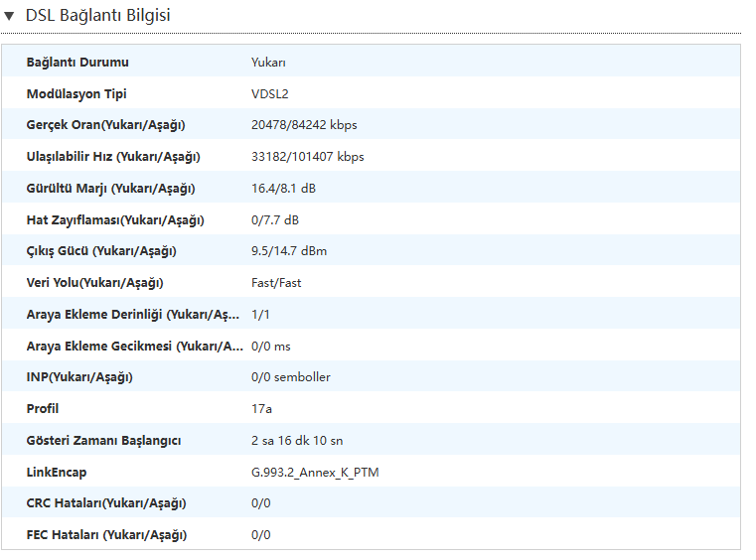
Task: Click the 9.5/14.7 dBm value
Action: [x=289, y=251]
